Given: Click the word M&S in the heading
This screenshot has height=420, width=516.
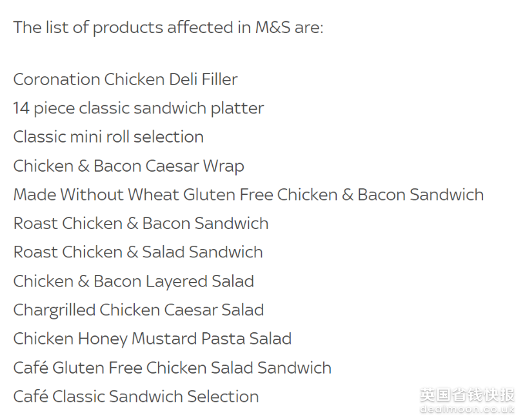Looking at the screenshot, I should click(273, 27).
